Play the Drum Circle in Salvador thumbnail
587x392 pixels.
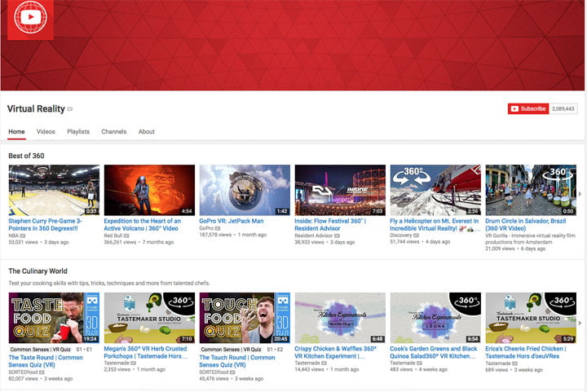point(531,190)
